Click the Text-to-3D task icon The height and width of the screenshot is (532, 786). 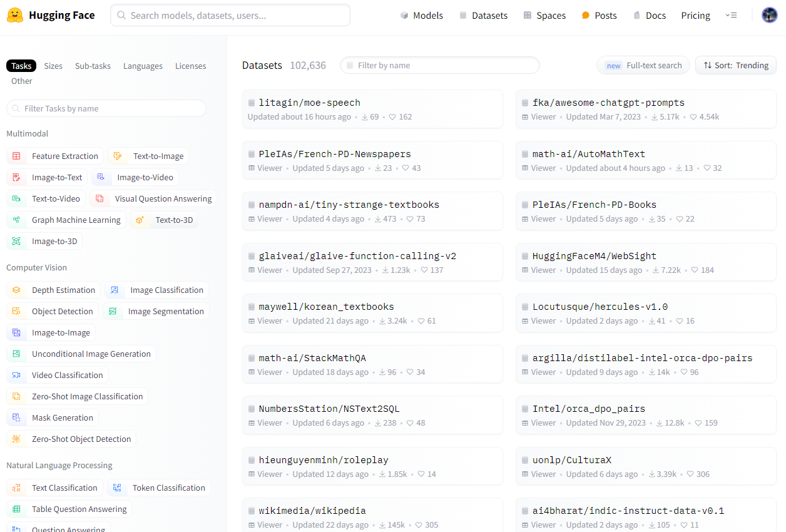coord(140,220)
